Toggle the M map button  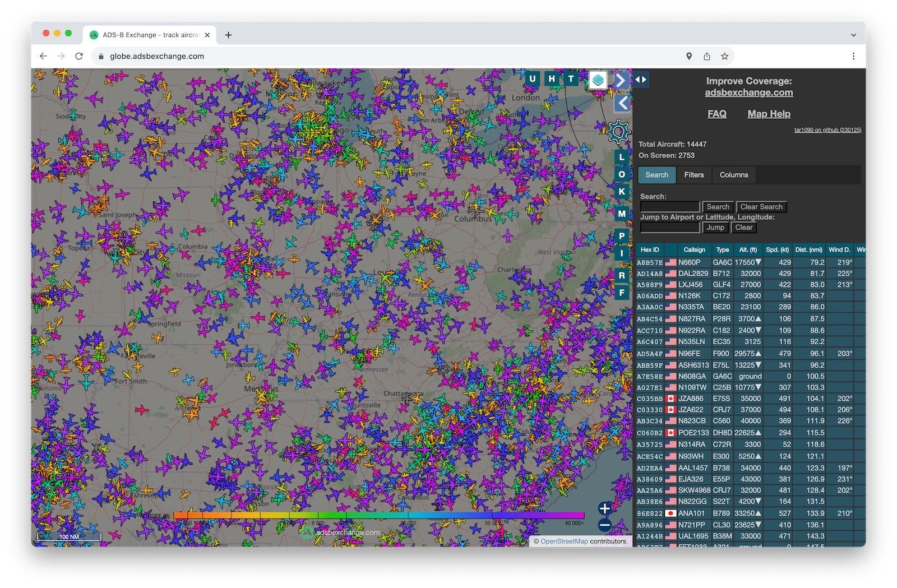621,214
